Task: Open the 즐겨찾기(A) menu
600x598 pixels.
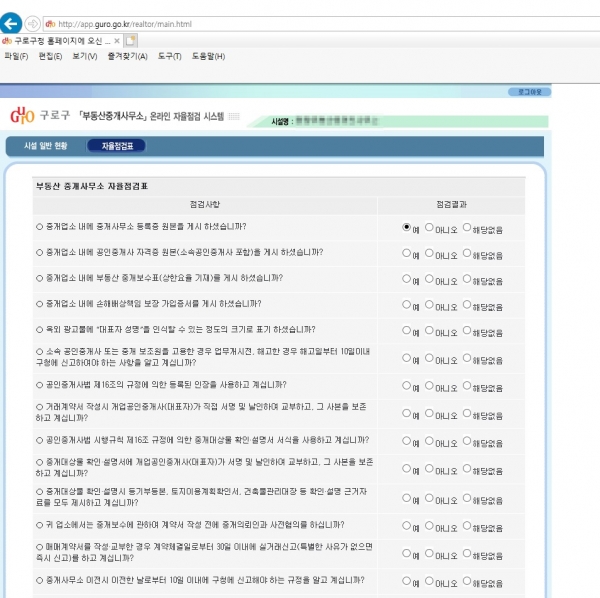Action: click(127, 56)
